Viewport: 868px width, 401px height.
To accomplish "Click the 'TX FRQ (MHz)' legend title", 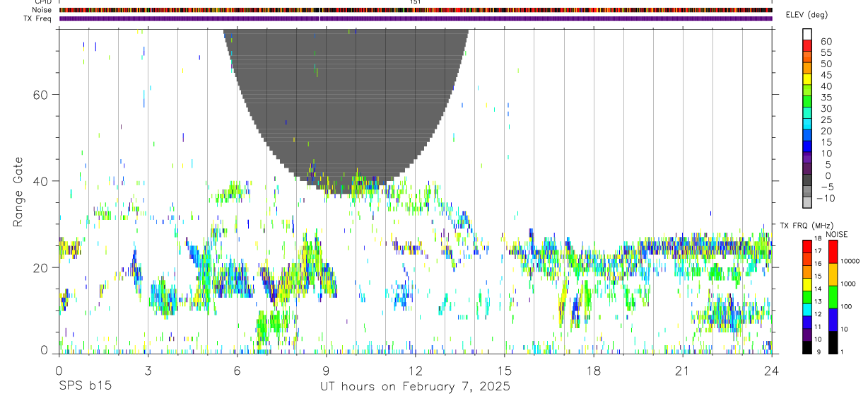I will coord(805,226).
